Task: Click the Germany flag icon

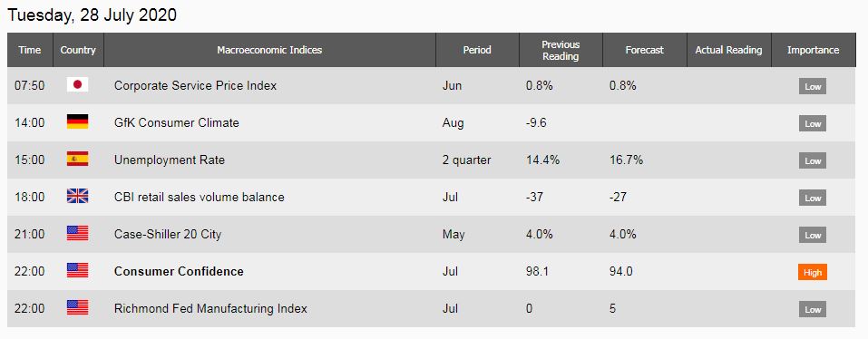Action: [x=77, y=121]
